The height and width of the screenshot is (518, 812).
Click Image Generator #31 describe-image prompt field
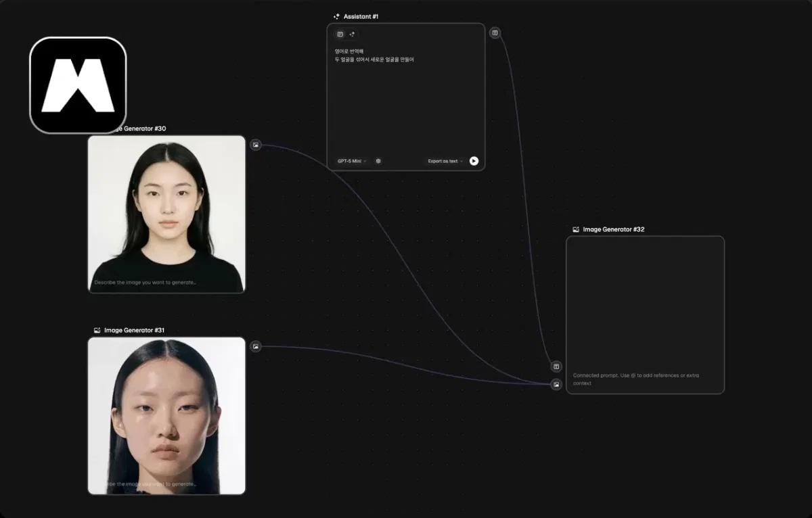coord(150,484)
